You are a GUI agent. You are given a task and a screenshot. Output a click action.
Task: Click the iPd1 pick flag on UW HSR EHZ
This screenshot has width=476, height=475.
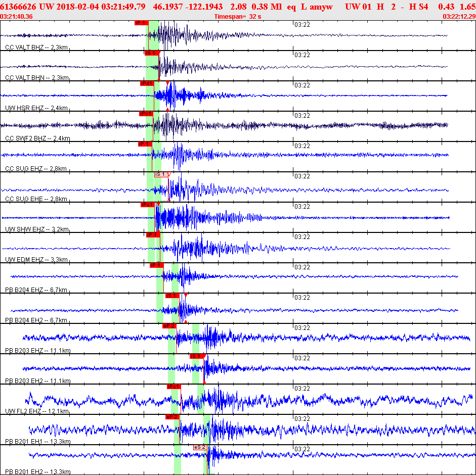click(147, 83)
